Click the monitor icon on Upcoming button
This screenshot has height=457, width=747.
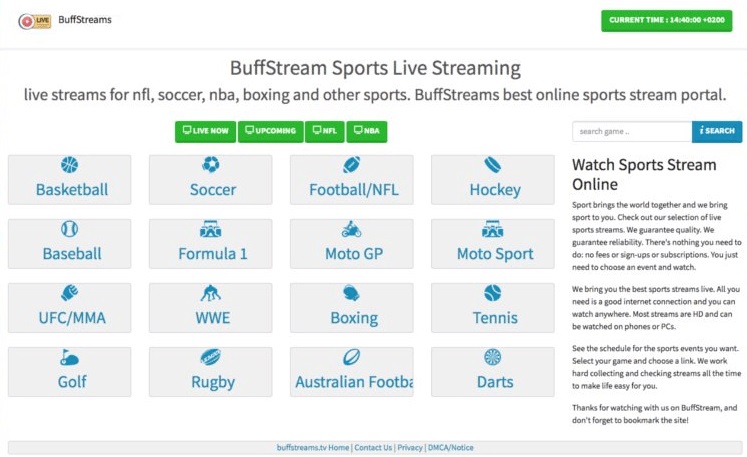249,130
